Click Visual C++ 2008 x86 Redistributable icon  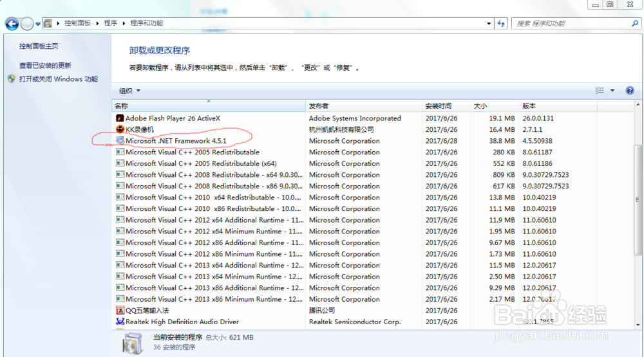coord(120,186)
